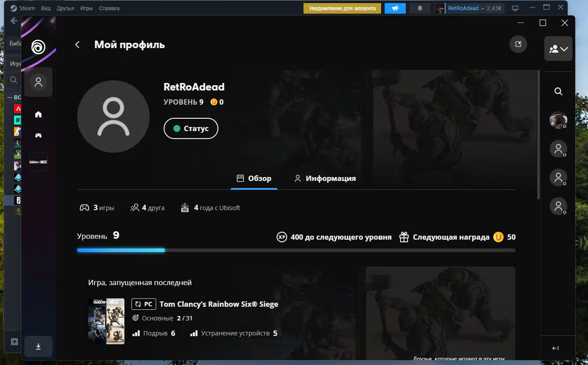588x365 pixels.
Task: Click the Ubisoft swirl logo icon
Action: (38, 46)
